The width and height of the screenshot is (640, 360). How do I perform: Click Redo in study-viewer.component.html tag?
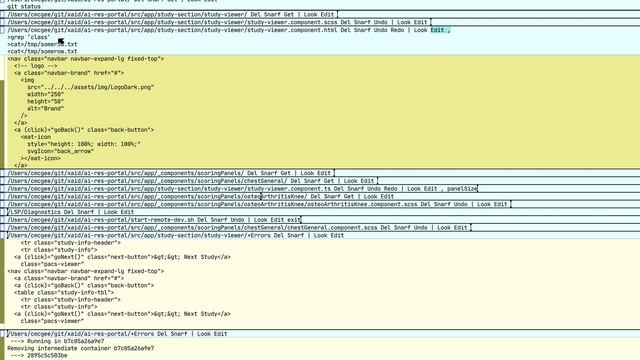397,30
